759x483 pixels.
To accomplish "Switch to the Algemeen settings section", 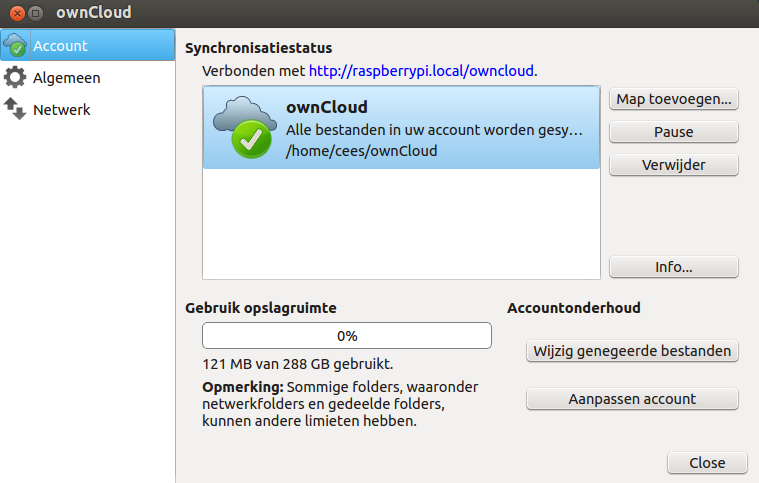I will tap(66, 78).
